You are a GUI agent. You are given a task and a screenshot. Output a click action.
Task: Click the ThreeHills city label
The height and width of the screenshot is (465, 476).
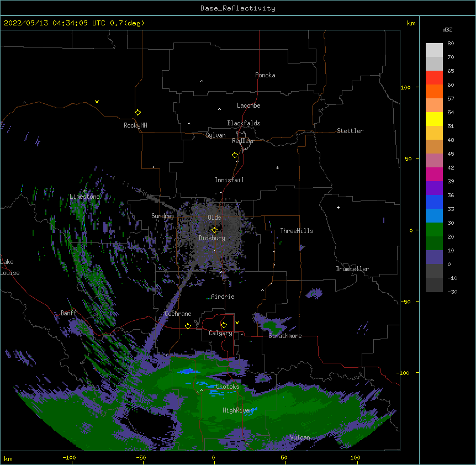[x=297, y=231]
